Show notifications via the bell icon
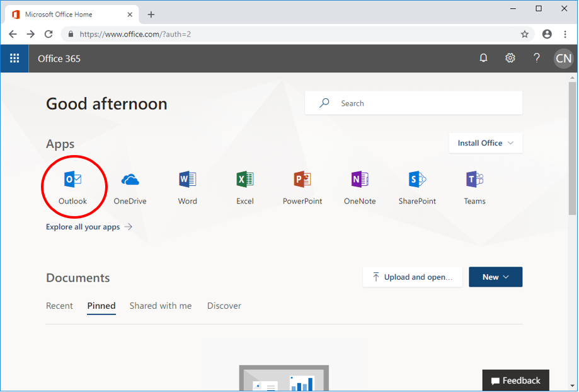The width and height of the screenshot is (579, 392). (483, 58)
